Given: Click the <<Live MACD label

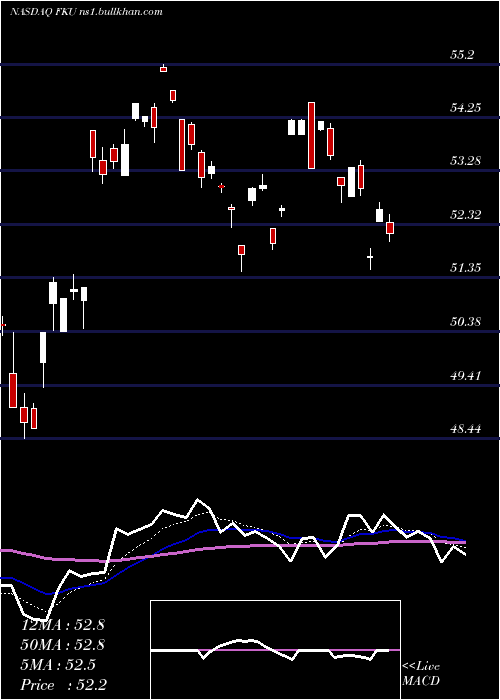Looking at the screenshot, I should [421, 674].
